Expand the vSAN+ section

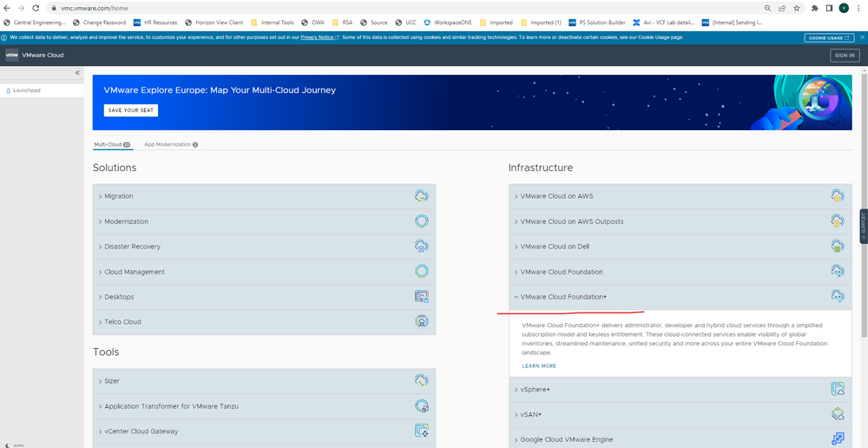coord(680,414)
